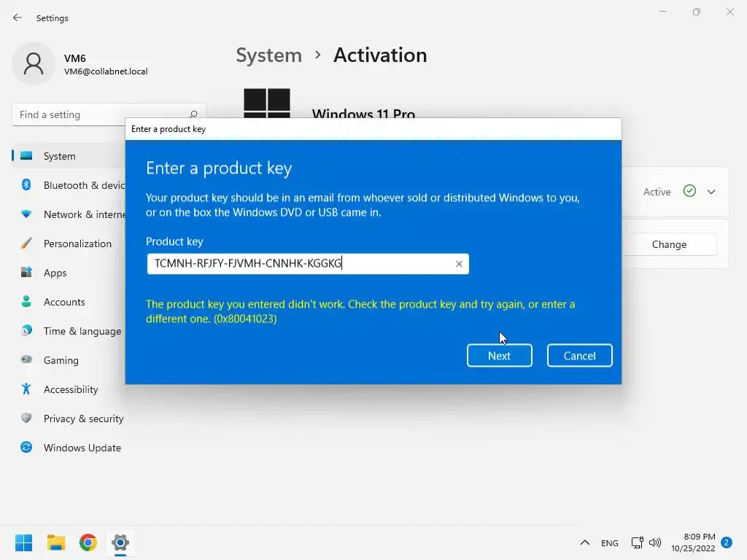Screen dimensions: 747x560
Task: Open Gaming settings page
Action: pos(69,360)
